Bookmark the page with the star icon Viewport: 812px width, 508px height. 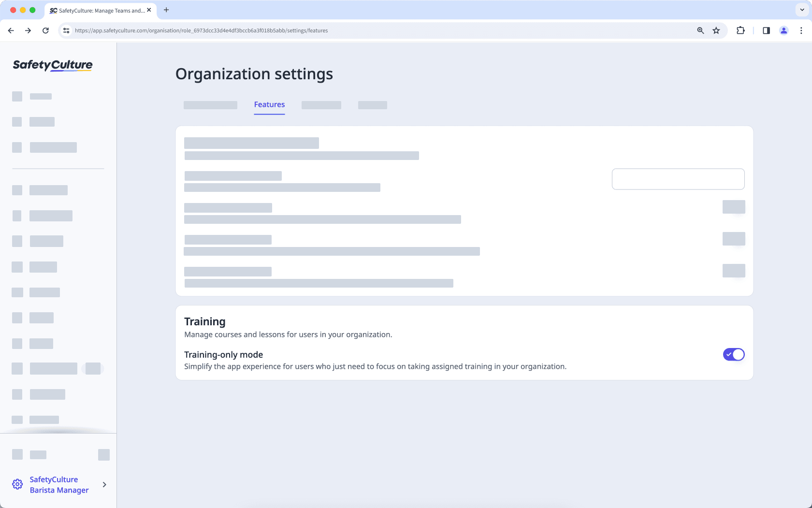(716, 30)
